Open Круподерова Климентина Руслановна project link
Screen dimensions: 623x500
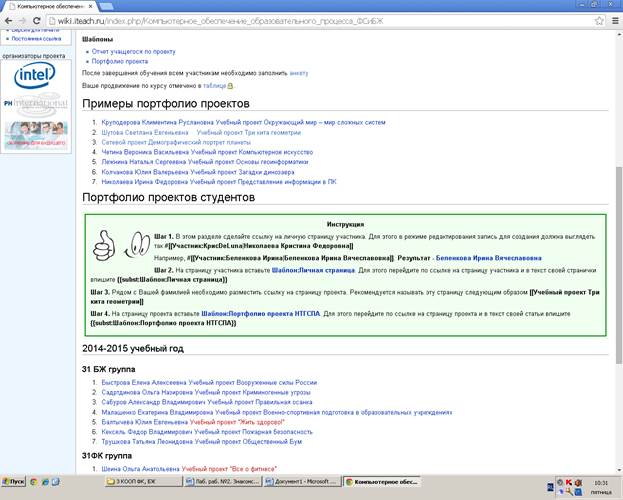click(x=243, y=122)
